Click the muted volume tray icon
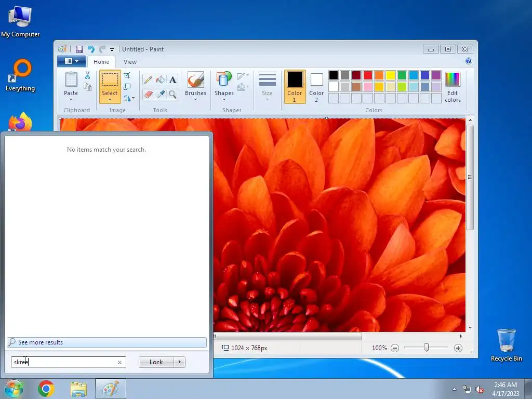532x399 pixels. point(480,389)
